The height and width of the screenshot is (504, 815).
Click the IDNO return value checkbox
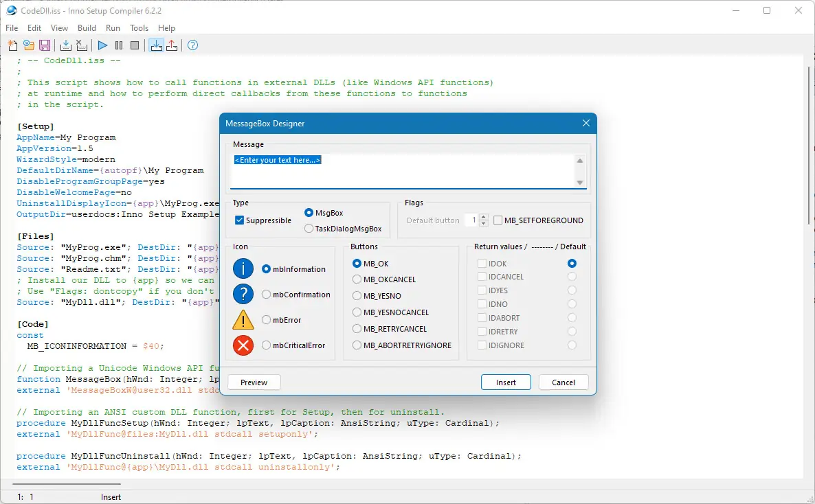482,304
